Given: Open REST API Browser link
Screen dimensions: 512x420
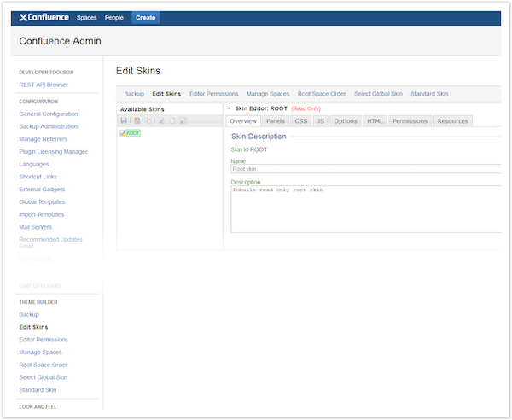Looking at the screenshot, I should click(44, 85).
